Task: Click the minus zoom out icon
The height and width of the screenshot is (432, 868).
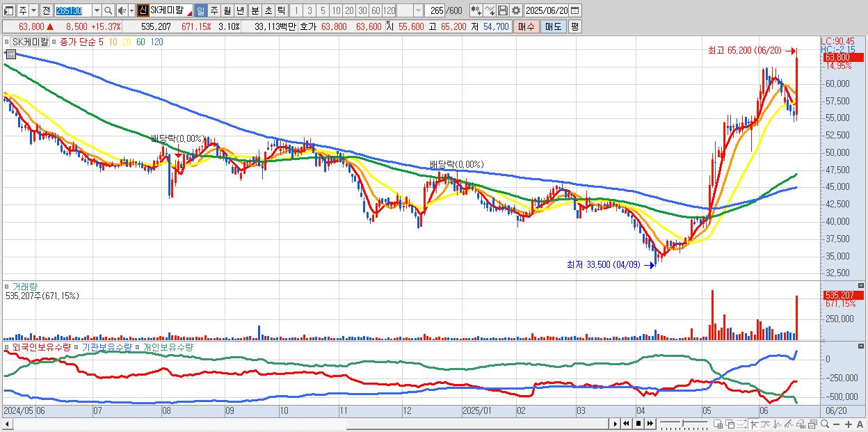Action: (836, 424)
